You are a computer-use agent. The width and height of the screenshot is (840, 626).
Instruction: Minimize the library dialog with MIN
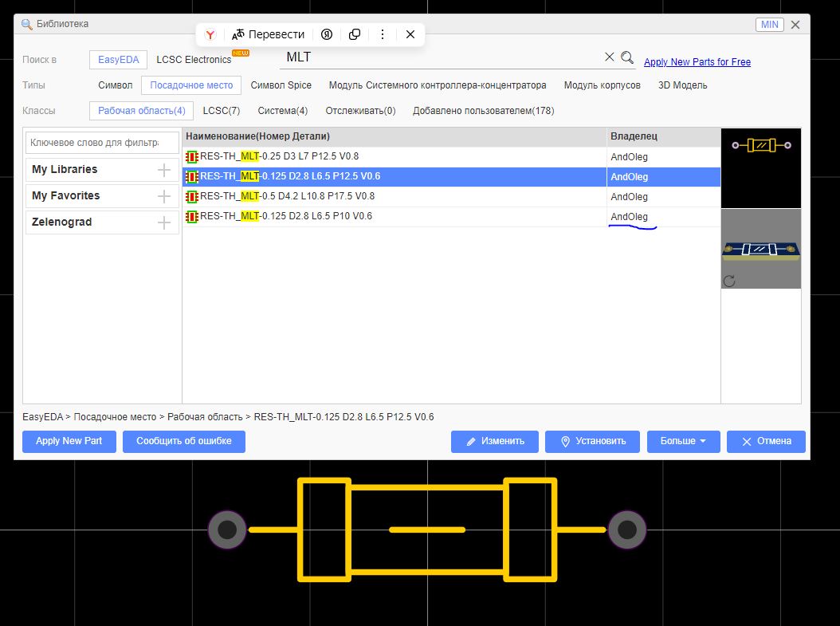coord(769,25)
